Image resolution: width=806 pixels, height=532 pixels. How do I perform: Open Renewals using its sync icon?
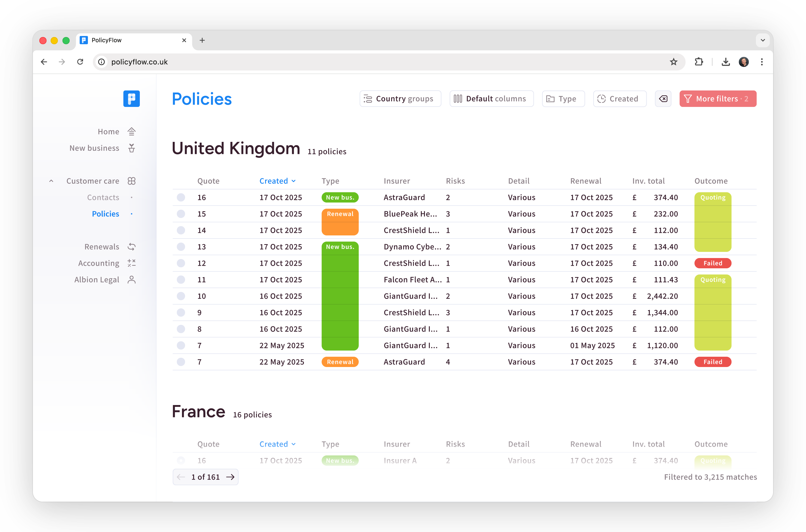(132, 247)
